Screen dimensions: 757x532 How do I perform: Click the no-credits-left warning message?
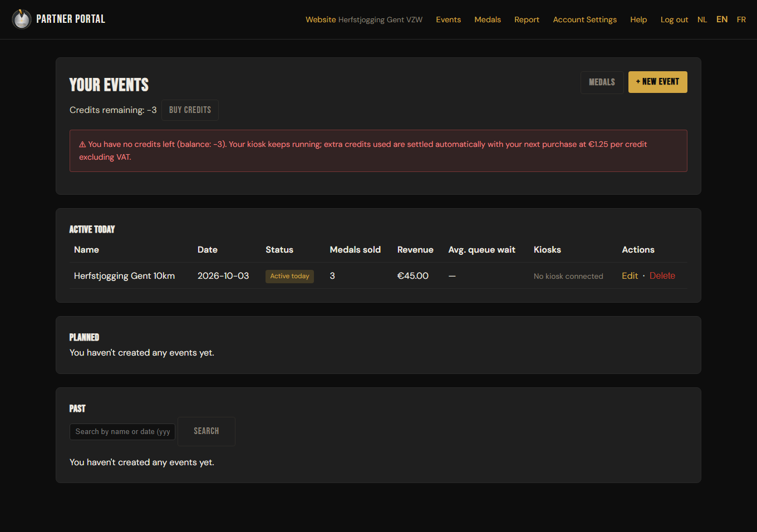point(378,151)
